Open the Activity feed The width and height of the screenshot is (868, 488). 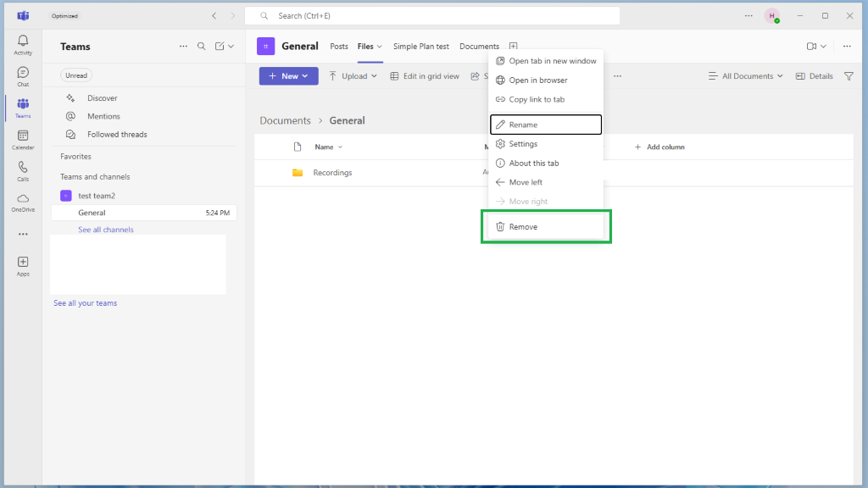23,44
